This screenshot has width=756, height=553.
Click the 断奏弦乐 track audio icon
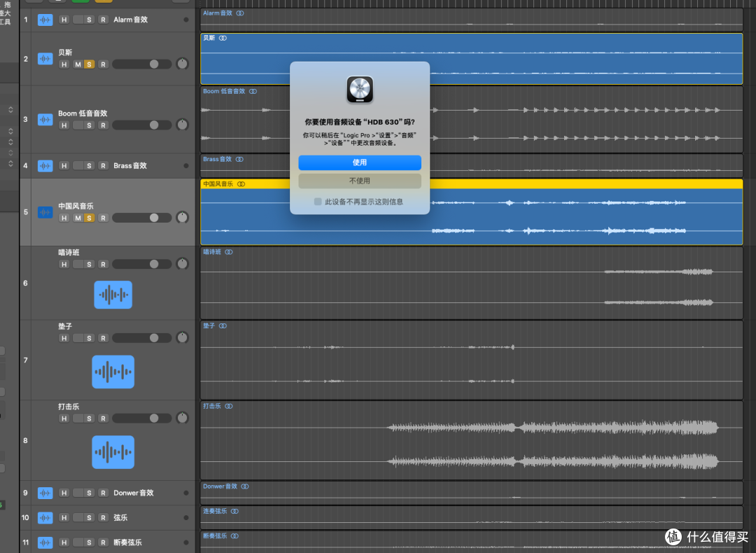[45, 542]
